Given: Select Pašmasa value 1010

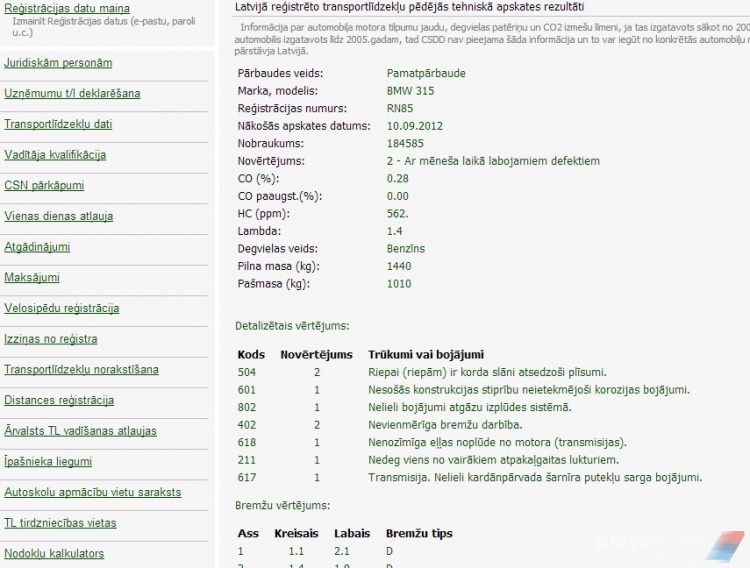Looking at the screenshot, I should (399, 284).
